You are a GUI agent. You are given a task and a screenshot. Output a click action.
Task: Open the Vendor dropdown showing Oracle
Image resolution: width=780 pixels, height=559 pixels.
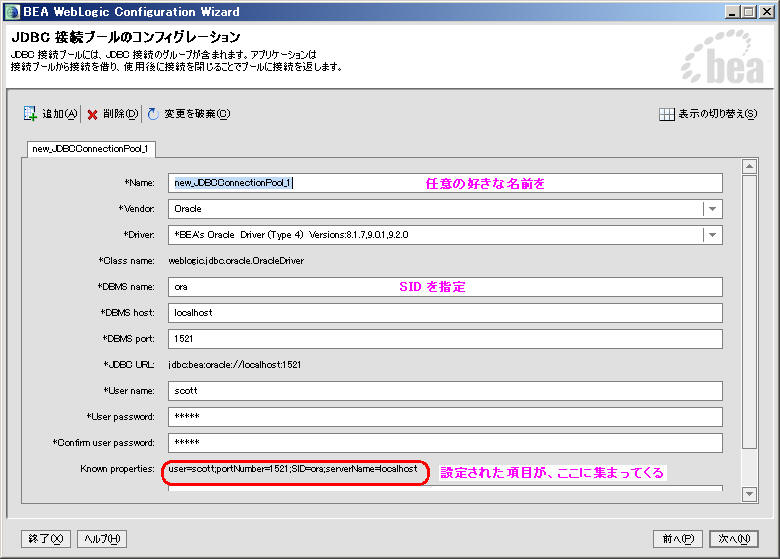[x=711, y=209]
